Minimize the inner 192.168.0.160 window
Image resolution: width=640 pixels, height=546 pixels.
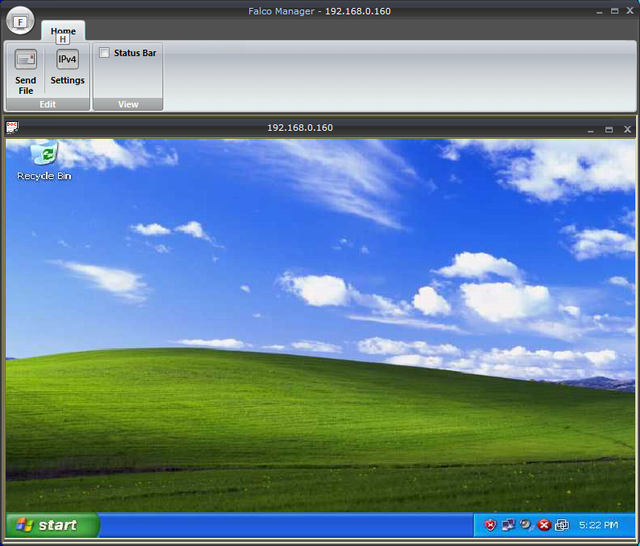coord(591,130)
